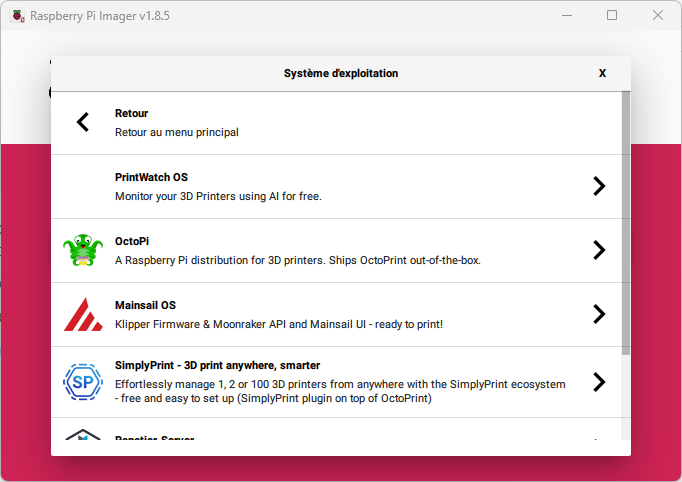
Task: Select 'Retour au menu principal' description
Action: pos(177,132)
